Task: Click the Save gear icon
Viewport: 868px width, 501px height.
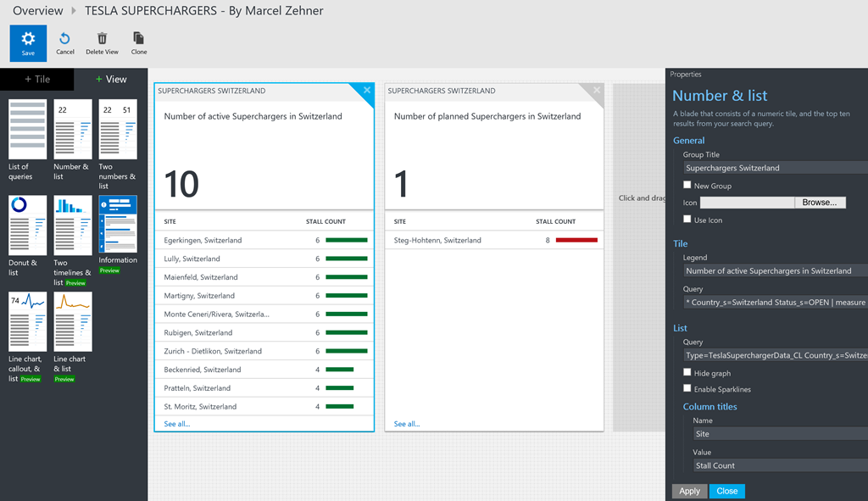Action: click(28, 39)
